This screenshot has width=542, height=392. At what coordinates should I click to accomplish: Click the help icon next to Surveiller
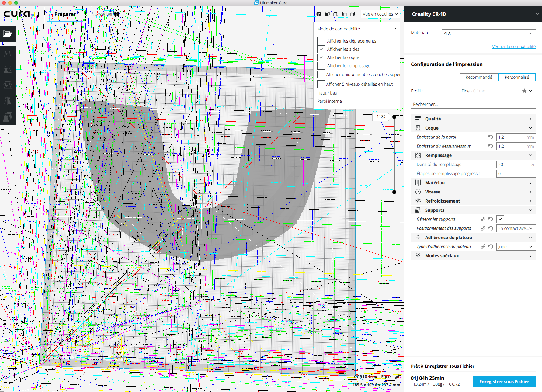click(x=116, y=14)
